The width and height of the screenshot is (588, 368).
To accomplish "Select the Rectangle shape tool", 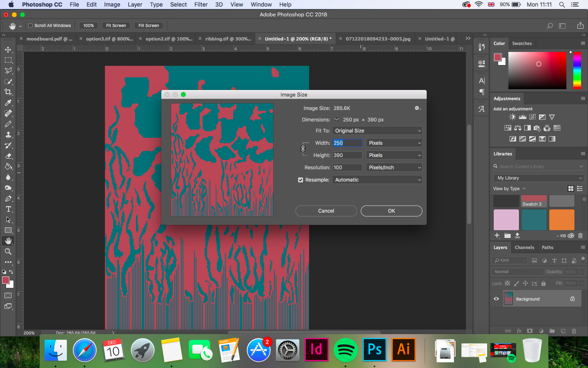I will tap(8, 230).
